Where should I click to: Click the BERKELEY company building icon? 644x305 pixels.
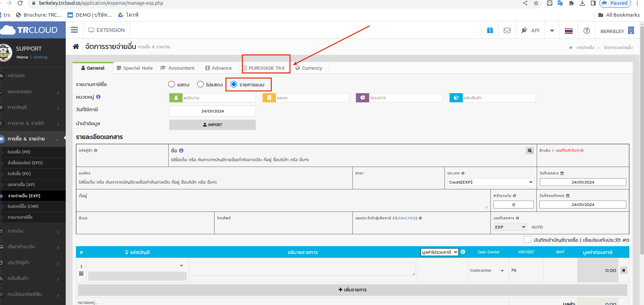point(631,30)
